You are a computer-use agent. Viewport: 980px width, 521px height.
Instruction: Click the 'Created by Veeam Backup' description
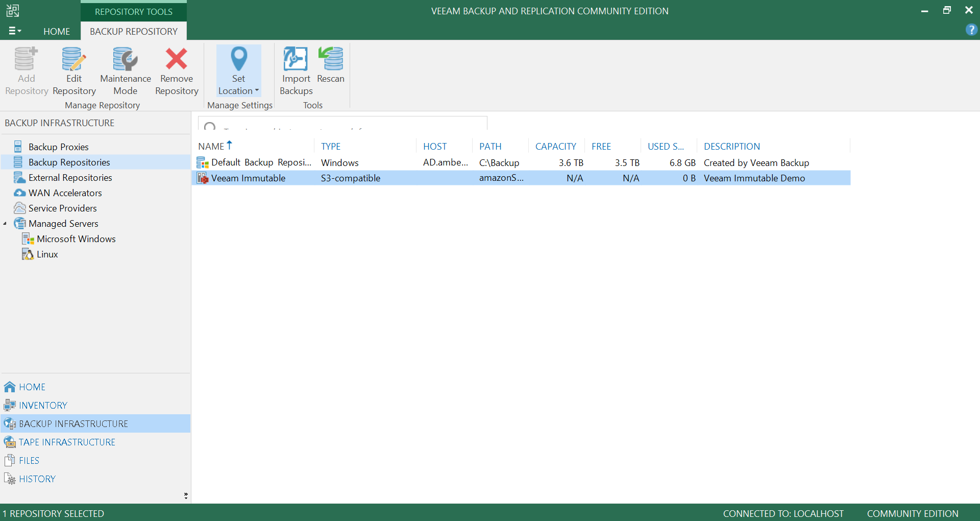point(756,163)
